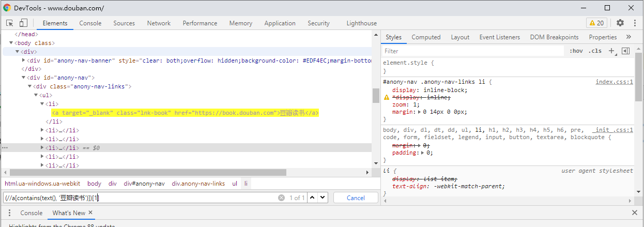Click the XPath search input field

(140, 198)
